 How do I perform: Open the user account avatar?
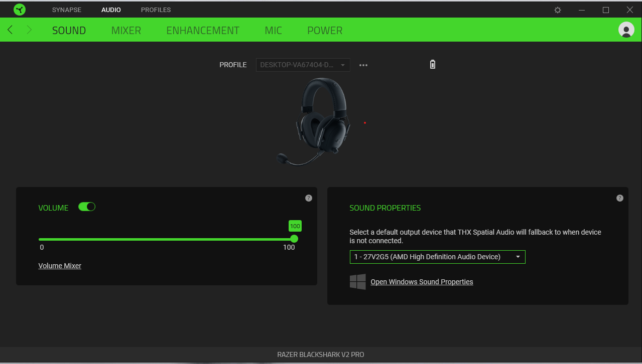point(626,30)
